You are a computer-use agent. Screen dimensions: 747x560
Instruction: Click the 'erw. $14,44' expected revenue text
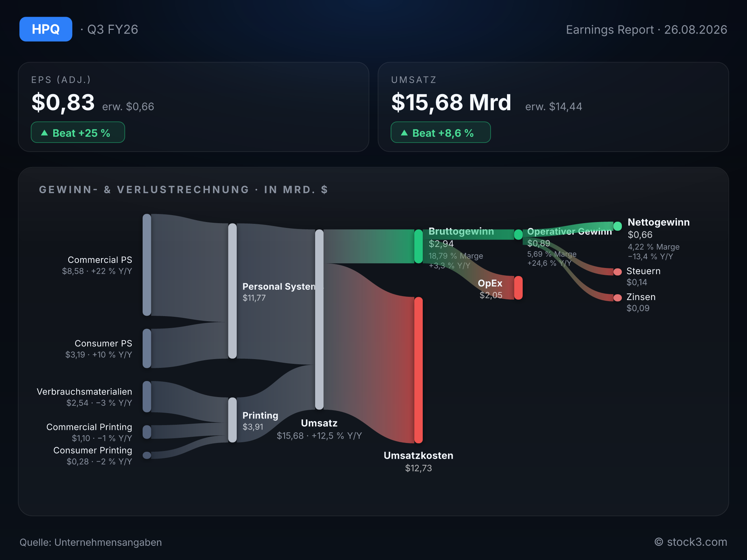point(554,106)
